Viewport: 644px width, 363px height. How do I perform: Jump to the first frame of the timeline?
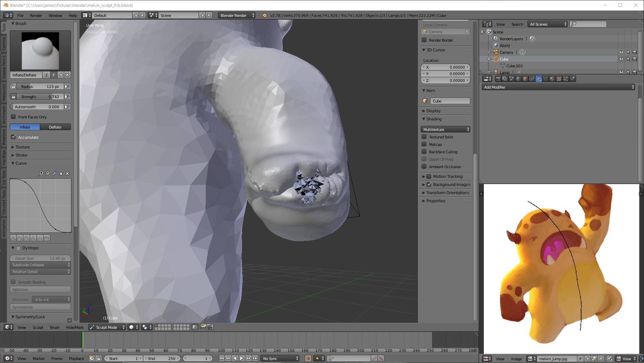coord(221,358)
